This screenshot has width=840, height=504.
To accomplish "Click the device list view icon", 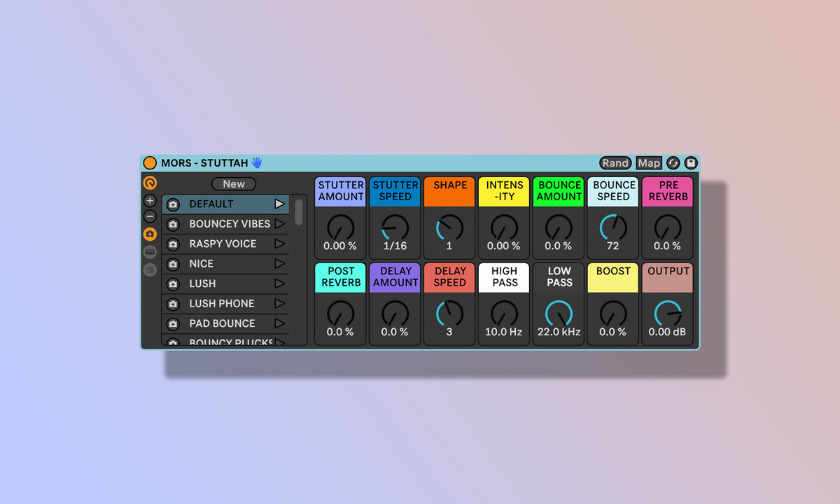I will [x=150, y=269].
